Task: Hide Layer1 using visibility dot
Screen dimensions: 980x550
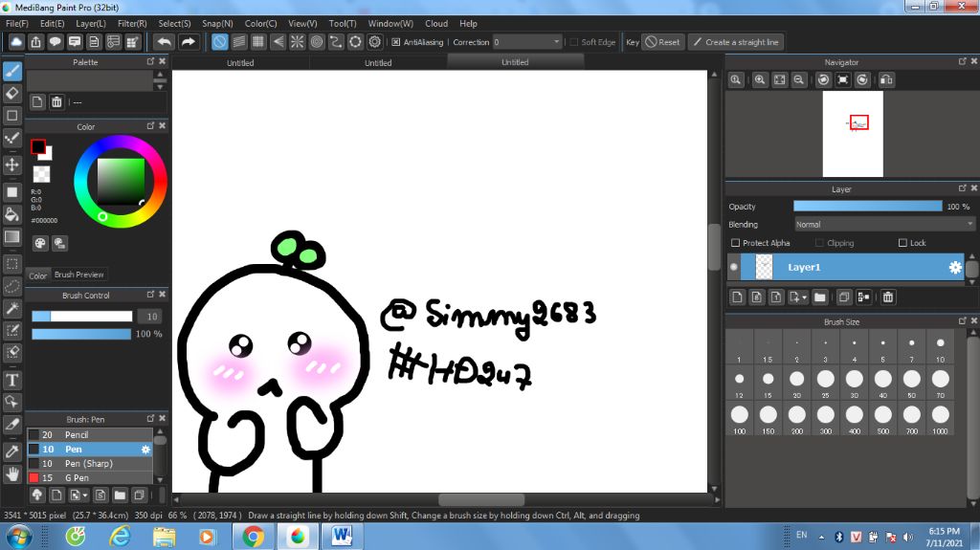Action: coord(734,267)
